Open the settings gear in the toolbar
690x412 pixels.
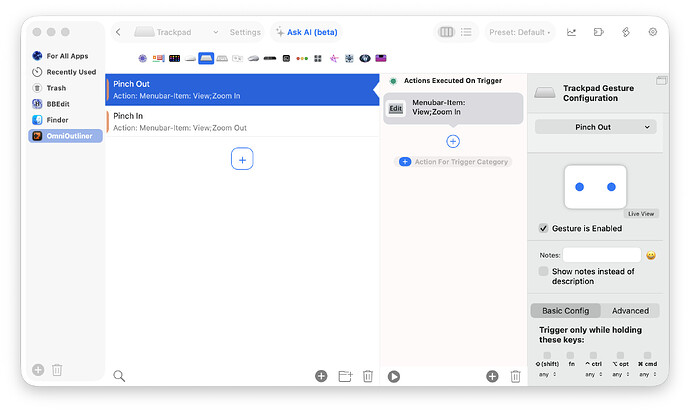click(x=653, y=32)
